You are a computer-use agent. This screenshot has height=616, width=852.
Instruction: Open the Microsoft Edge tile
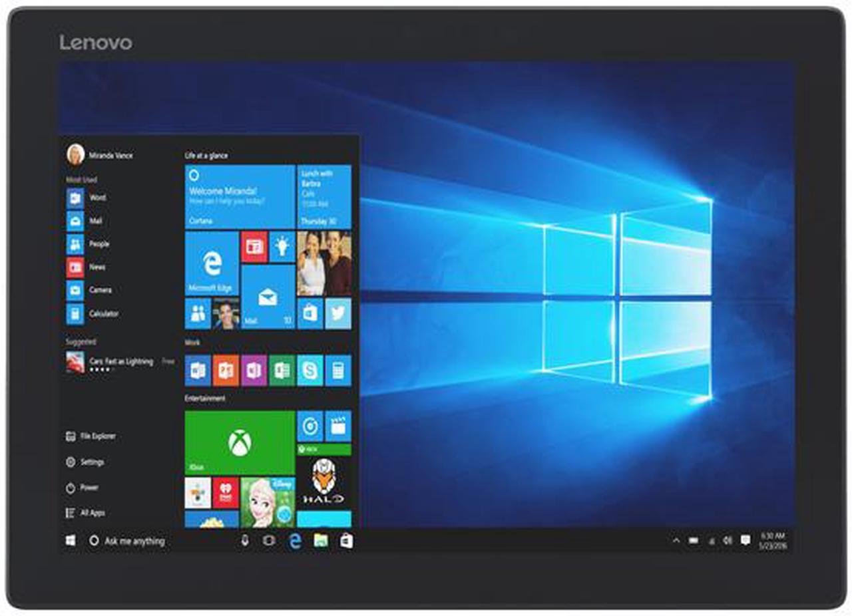click(212, 263)
